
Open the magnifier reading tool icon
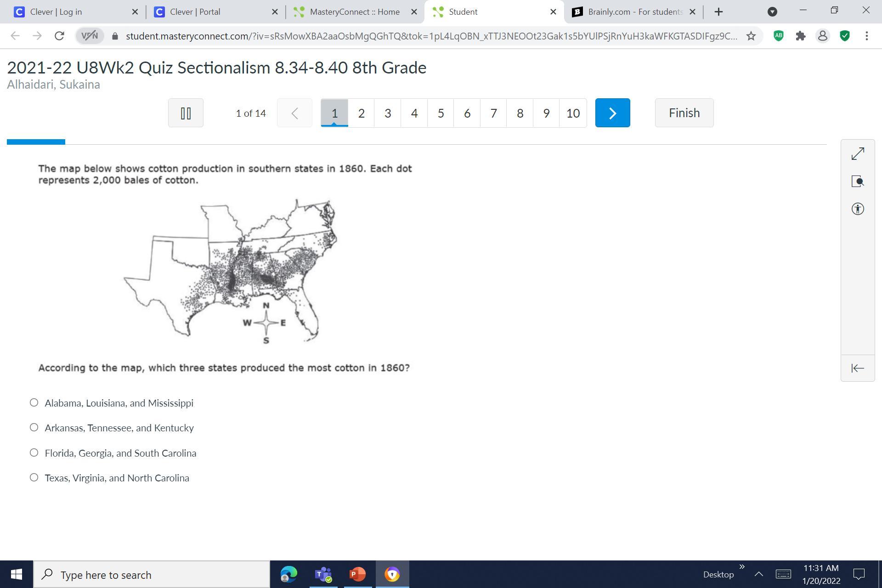click(858, 181)
